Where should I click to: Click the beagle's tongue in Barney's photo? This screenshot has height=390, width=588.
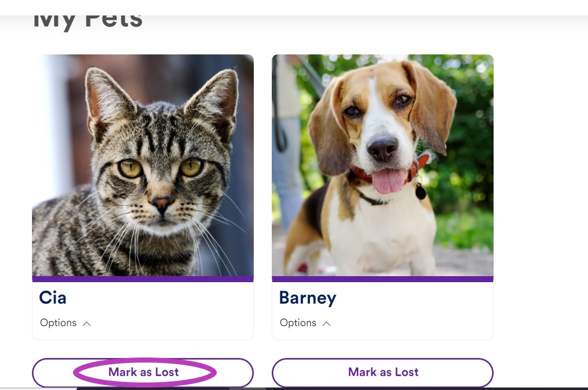(389, 181)
